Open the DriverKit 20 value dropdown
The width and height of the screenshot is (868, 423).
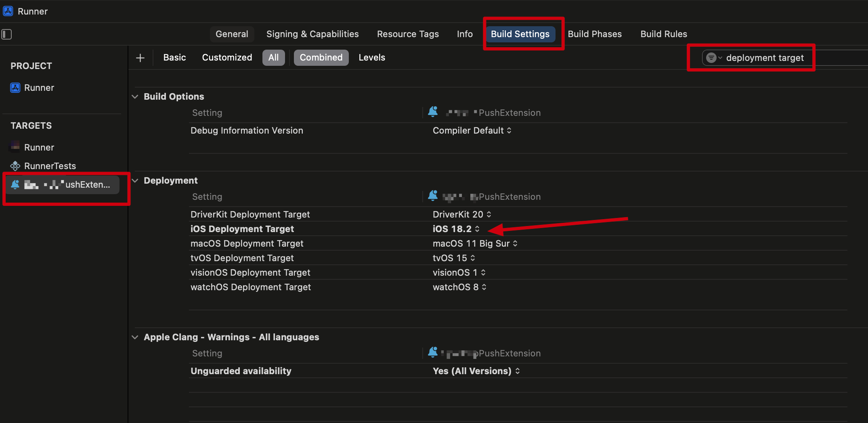(x=462, y=214)
